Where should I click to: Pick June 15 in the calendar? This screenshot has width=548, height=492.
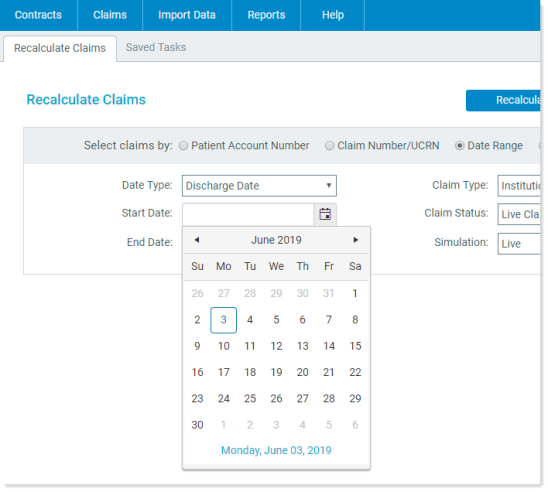pyautogui.click(x=355, y=346)
